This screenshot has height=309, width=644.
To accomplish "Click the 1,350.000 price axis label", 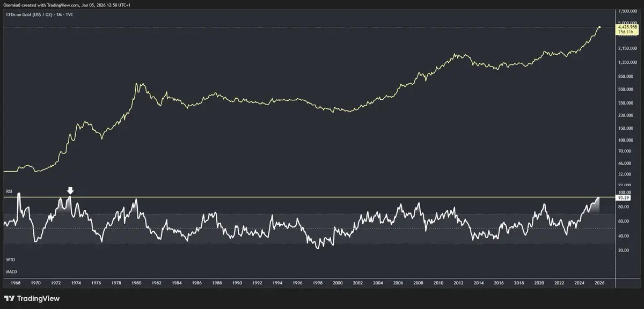I will pyautogui.click(x=627, y=63).
